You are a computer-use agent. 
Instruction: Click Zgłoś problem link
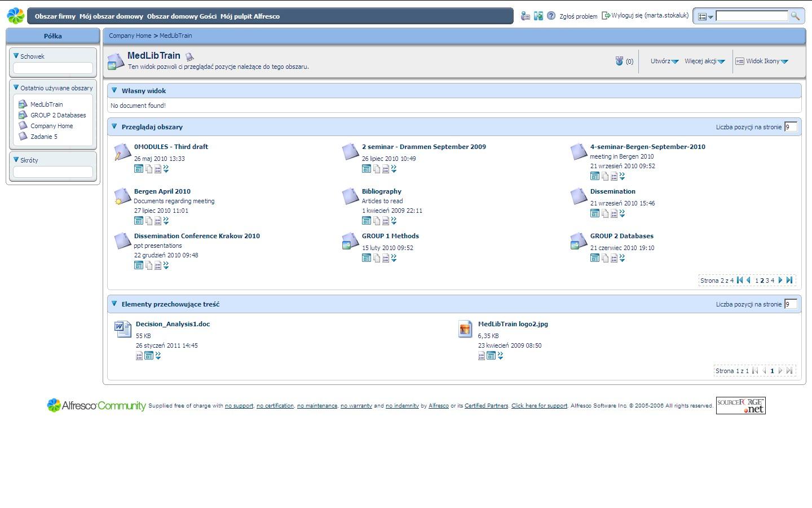[x=579, y=16]
